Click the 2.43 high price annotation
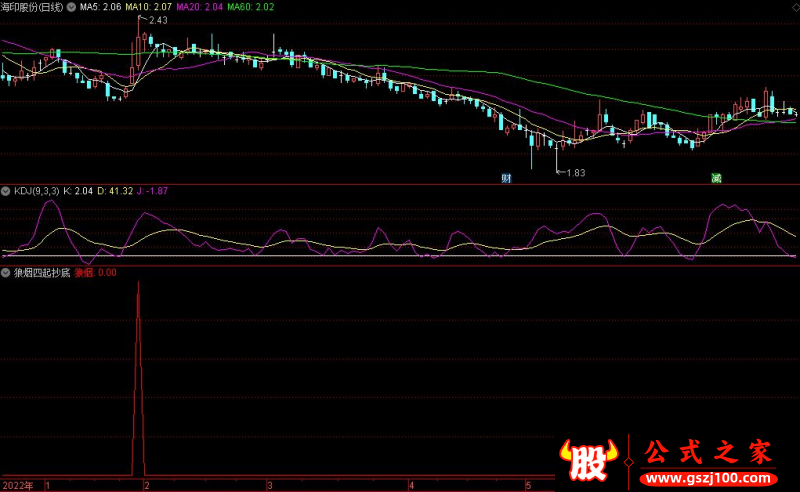The image size is (800, 492). click(x=158, y=20)
